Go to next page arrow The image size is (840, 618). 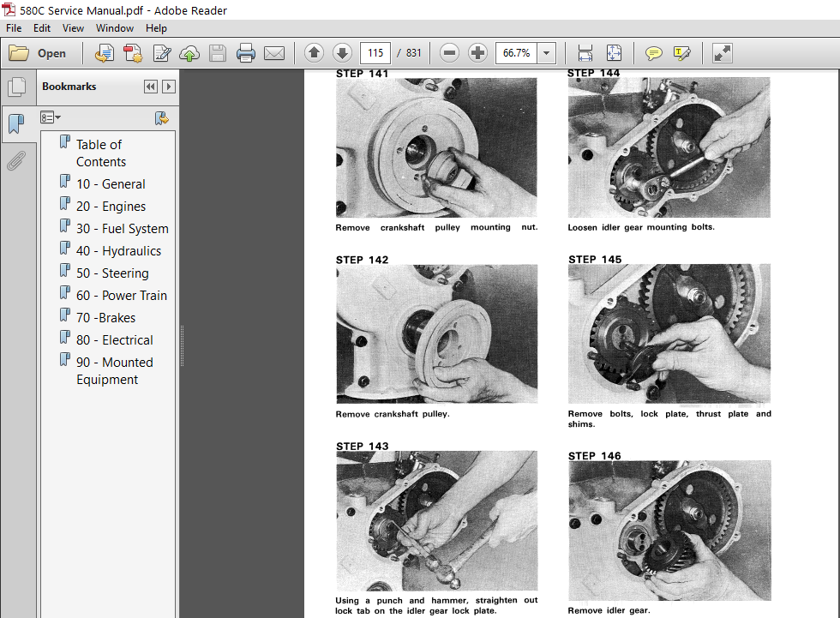[x=342, y=52]
